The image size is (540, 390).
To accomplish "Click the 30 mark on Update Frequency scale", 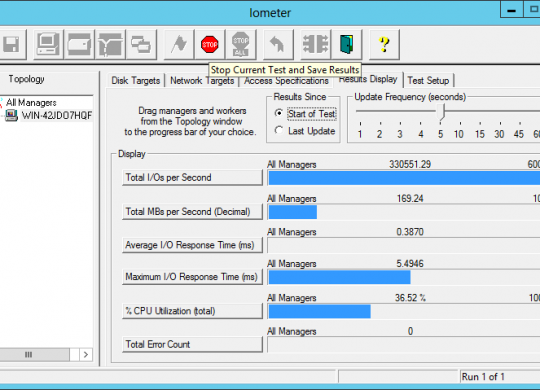I will click(x=499, y=134).
